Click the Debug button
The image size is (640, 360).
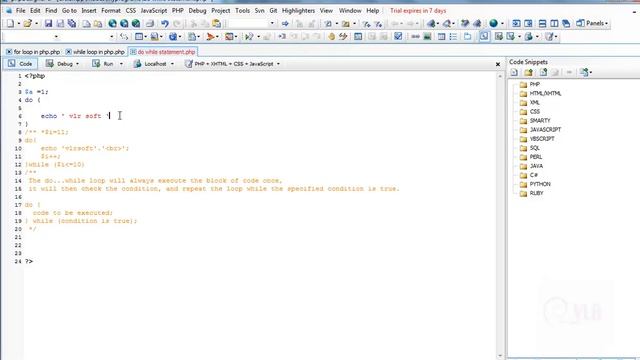[x=60, y=64]
